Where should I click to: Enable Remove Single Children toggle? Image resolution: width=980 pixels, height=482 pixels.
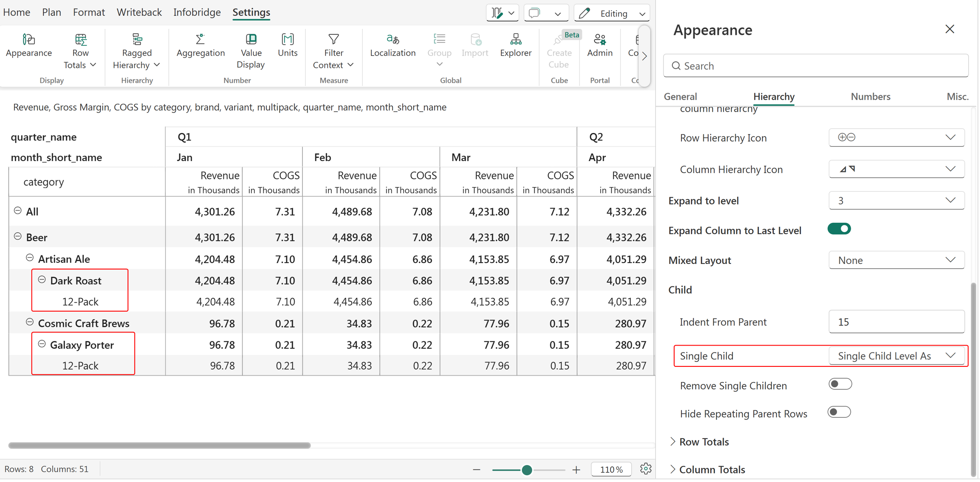[x=840, y=384]
